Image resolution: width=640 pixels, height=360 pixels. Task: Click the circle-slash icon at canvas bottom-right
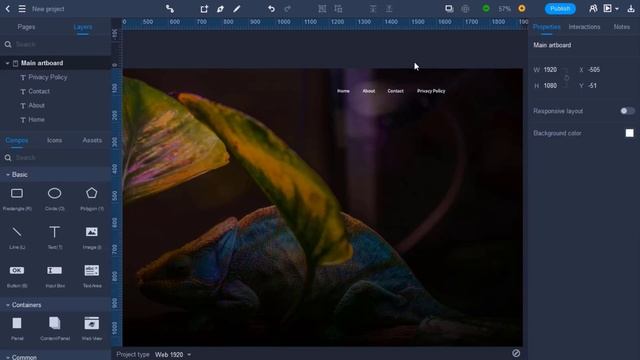[516, 353]
